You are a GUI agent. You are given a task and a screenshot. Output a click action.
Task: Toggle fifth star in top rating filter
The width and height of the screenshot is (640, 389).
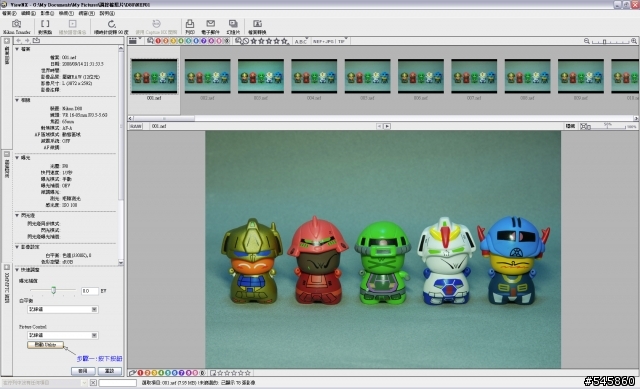(284, 41)
